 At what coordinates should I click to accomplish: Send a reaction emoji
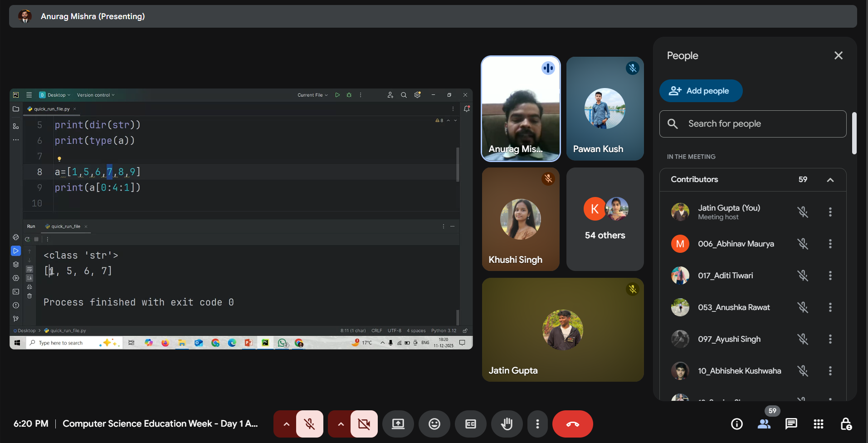434,424
